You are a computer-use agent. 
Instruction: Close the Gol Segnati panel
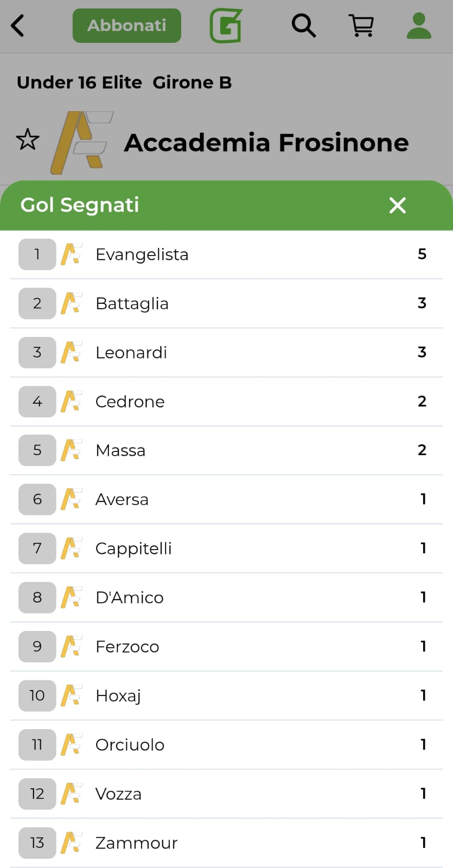point(398,205)
